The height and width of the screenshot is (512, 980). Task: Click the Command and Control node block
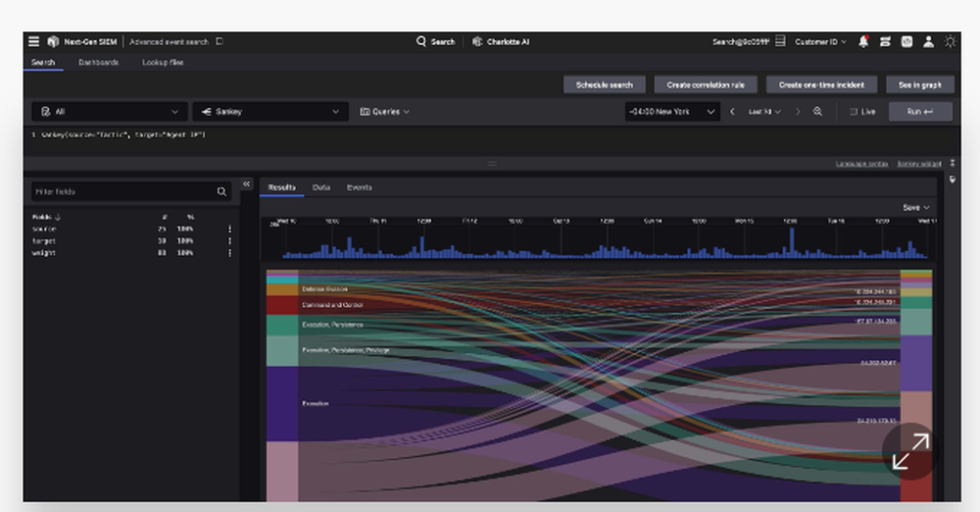point(282,305)
